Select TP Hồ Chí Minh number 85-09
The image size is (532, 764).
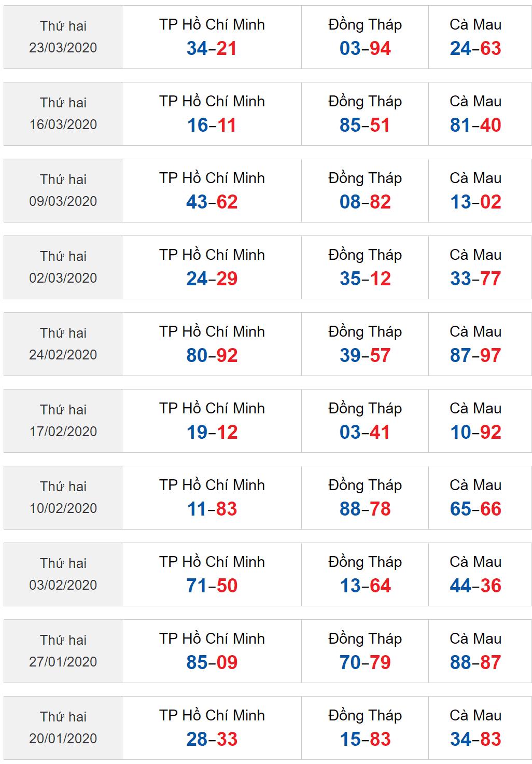(x=212, y=662)
